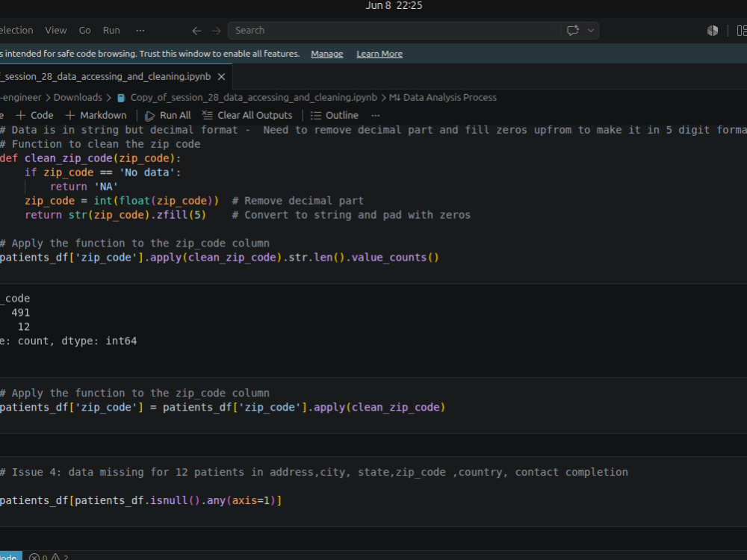747x560 pixels.
Task: Open Learn More restricted mode link
Action: click(379, 54)
